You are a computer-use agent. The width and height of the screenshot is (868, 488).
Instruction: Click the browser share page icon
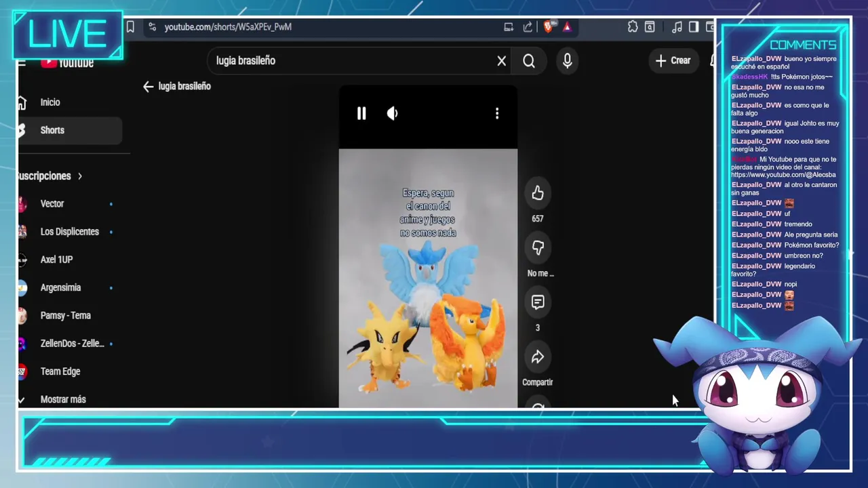[528, 27]
